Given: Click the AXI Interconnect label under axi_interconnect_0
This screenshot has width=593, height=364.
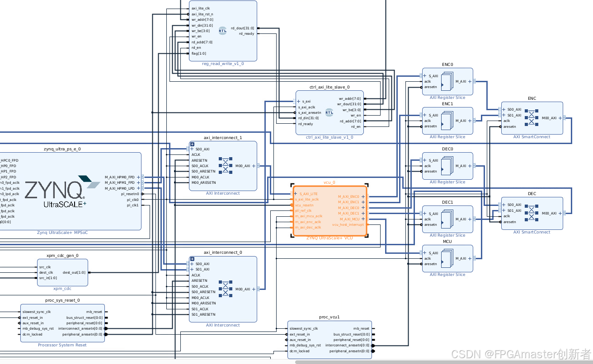Looking at the screenshot, I should [x=223, y=325].
